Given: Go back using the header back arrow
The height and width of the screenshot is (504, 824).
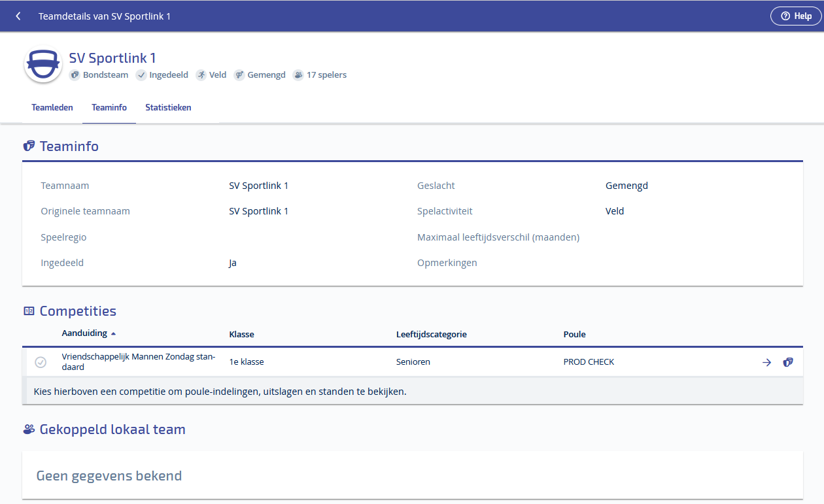Looking at the screenshot, I should (x=18, y=16).
